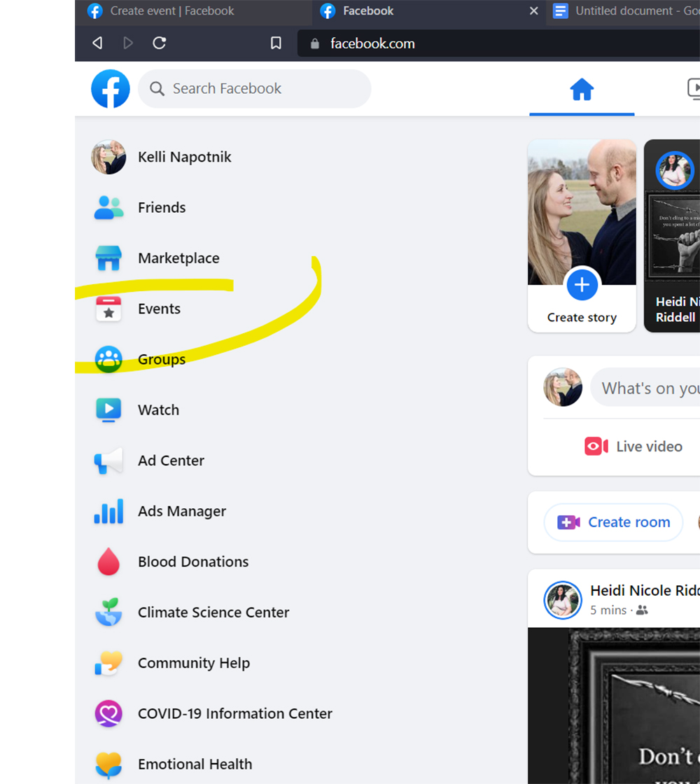Open the Ads Manager bar-chart icon
The height and width of the screenshot is (784, 700).
(108, 511)
